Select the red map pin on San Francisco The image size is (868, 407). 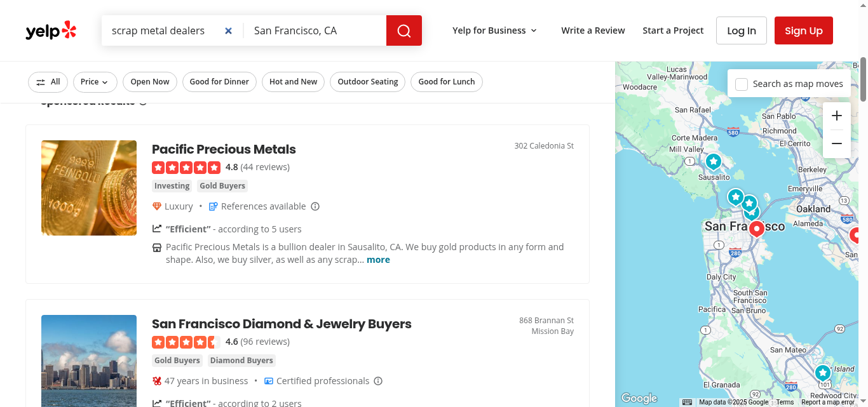[x=756, y=229]
